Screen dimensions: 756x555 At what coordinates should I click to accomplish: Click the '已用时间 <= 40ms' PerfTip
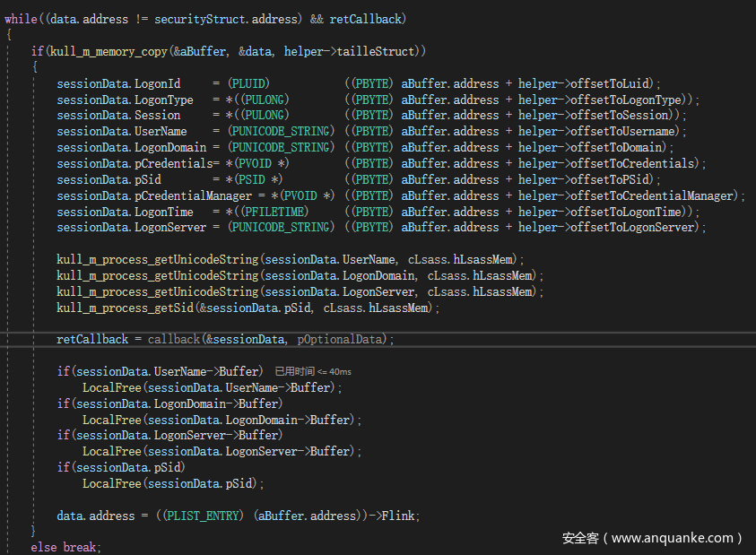313,371
